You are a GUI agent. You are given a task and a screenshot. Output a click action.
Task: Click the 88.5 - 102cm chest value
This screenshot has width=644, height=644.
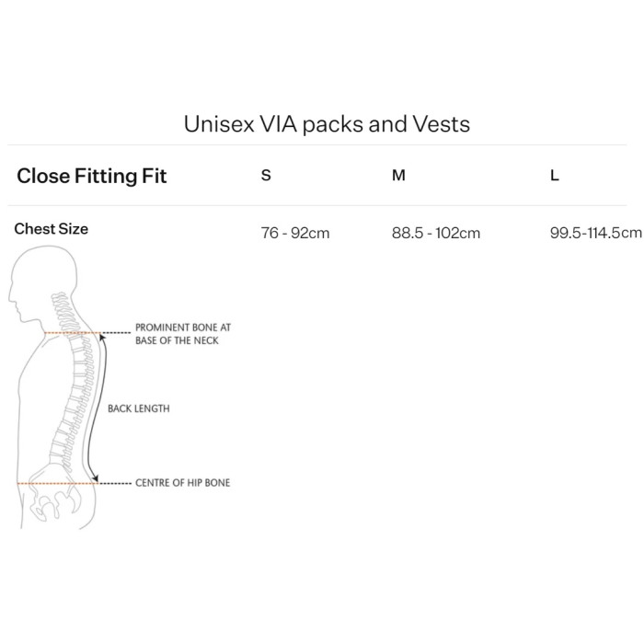(436, 233)
